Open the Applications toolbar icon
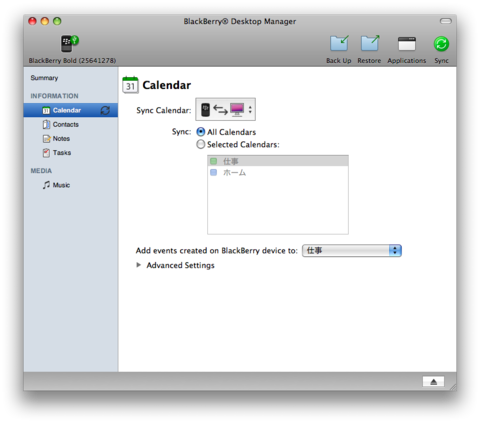 click(x=407, y=44)
